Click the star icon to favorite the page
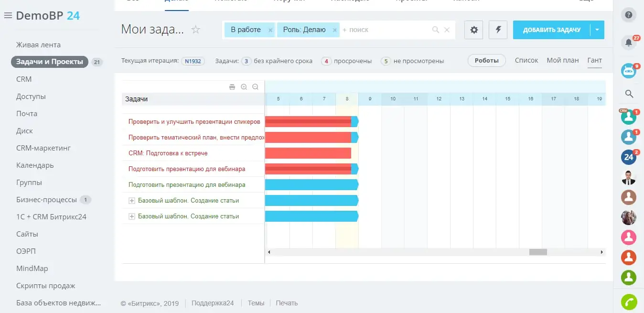 (x=195, y=30)
